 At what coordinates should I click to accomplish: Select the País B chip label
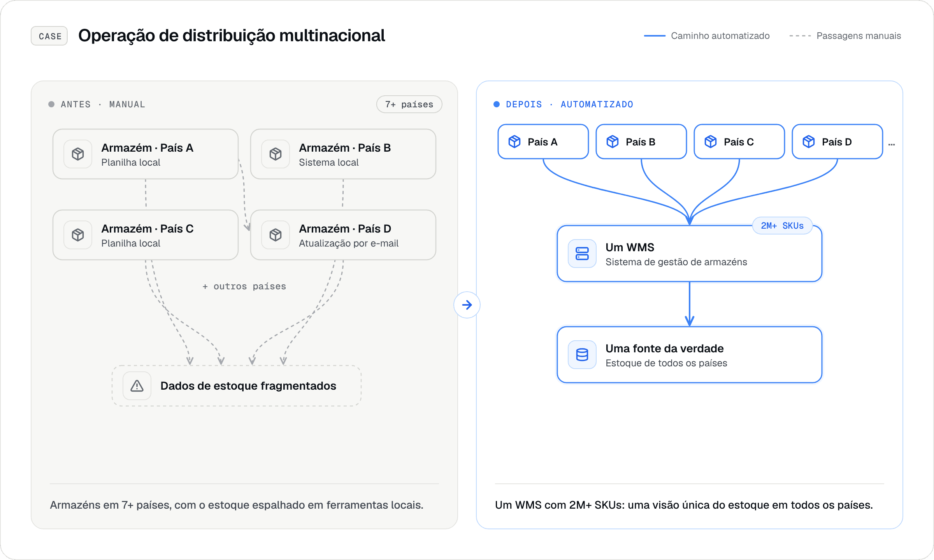(641, 142)
